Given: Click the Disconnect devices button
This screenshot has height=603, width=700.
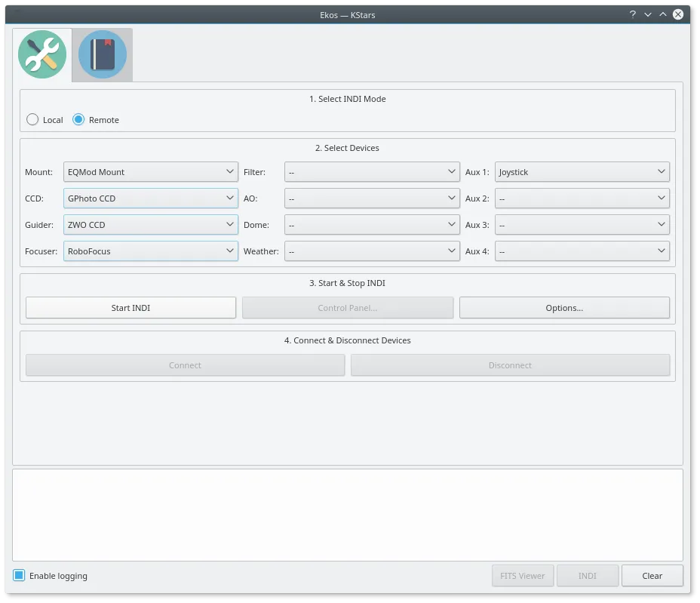Looking at the screenshot, I should 510,365.
